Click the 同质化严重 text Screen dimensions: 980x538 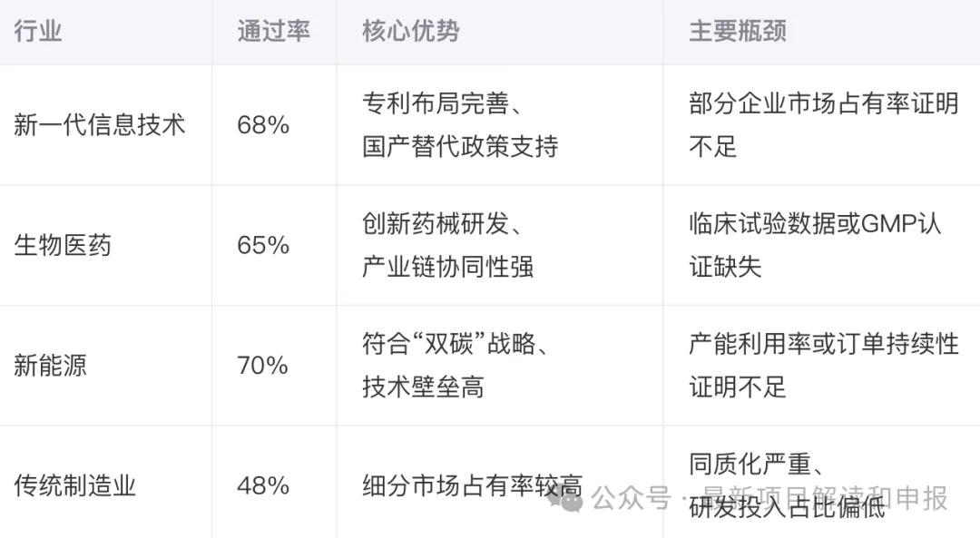pos(750,464)
